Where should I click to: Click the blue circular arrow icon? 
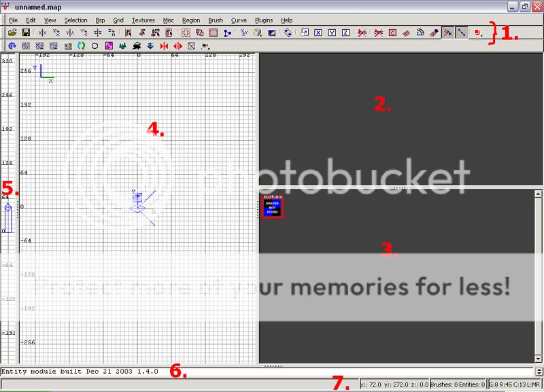point(12,46)
